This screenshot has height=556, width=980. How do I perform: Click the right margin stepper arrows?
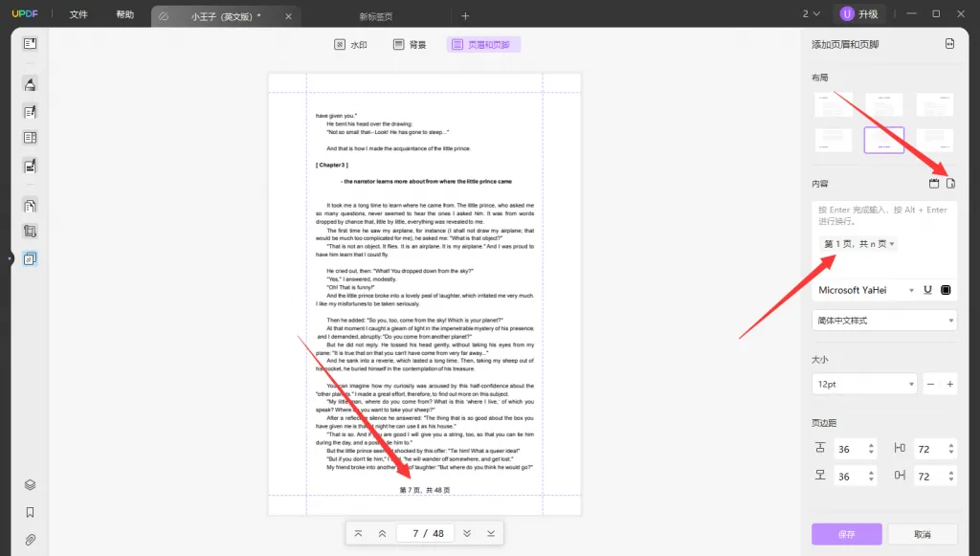tap(951, 476)
